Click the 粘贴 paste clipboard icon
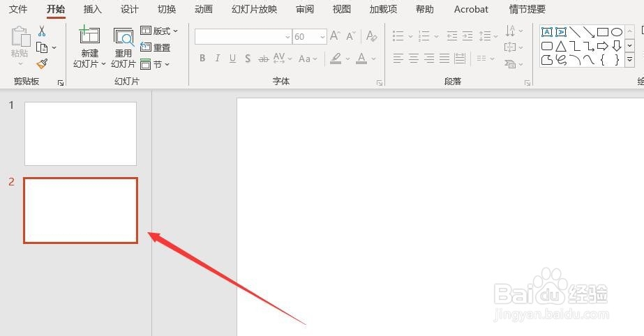This screenshot has height=336, width=644. pyautogui.click(x=20, y=37)
